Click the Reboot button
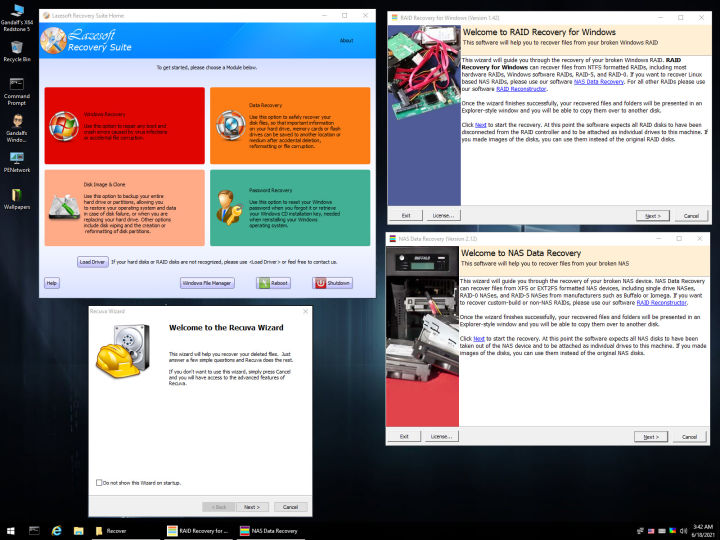 273,283
